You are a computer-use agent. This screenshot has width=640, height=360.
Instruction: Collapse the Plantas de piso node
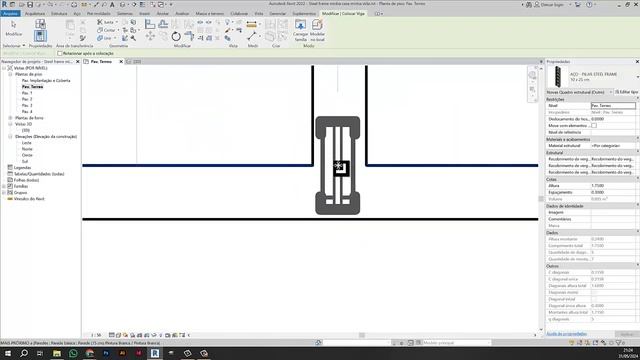click(x=10, y=74)
